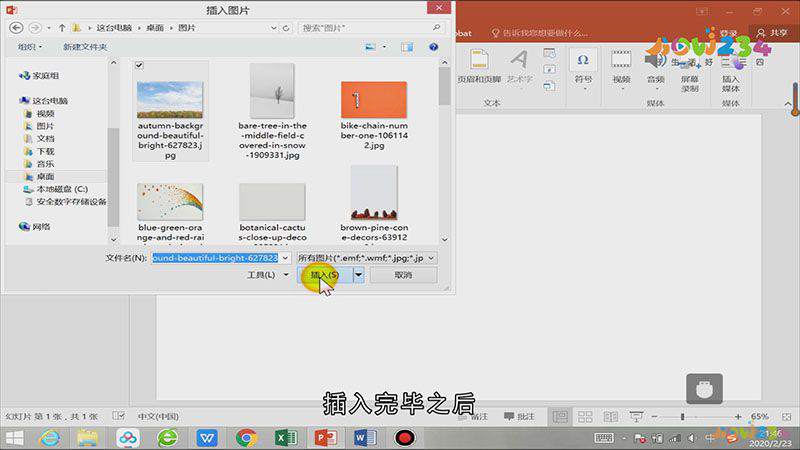Click the 取消 button

(403, 275)
